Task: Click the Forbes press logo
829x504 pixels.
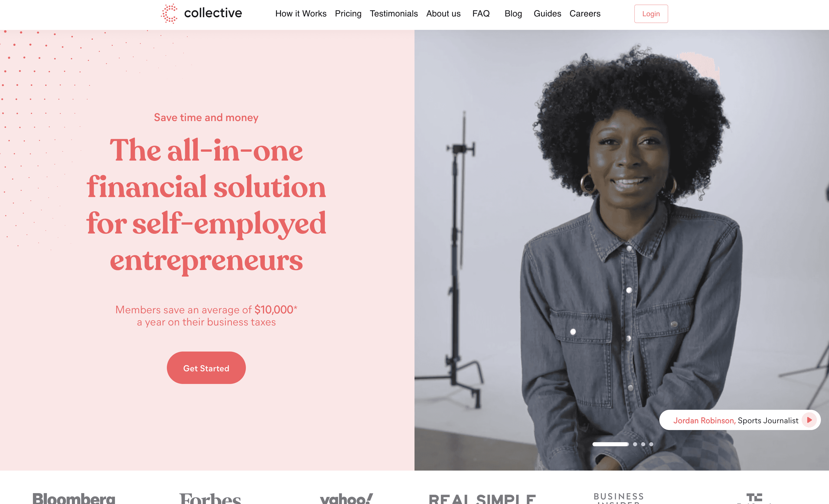Action: 210,498
